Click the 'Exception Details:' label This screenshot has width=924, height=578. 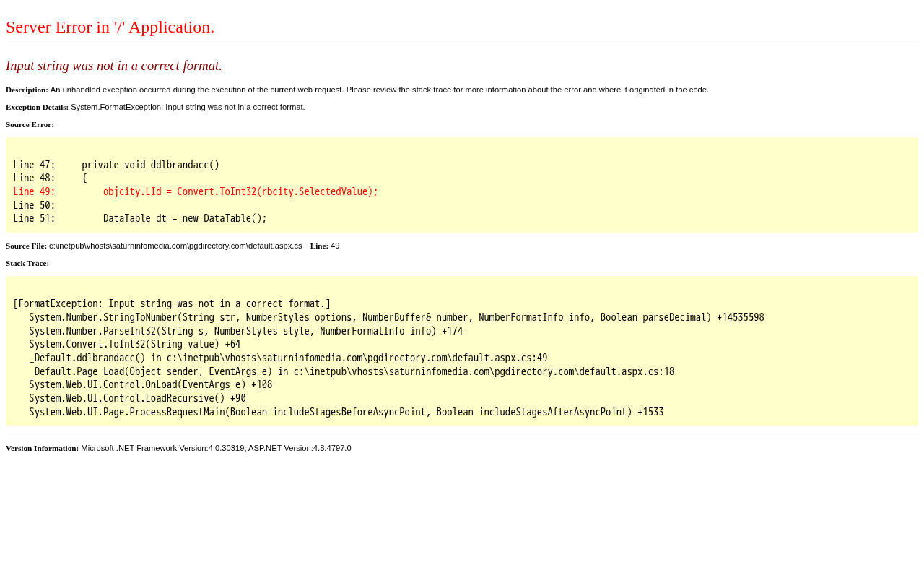click(37, 107)
